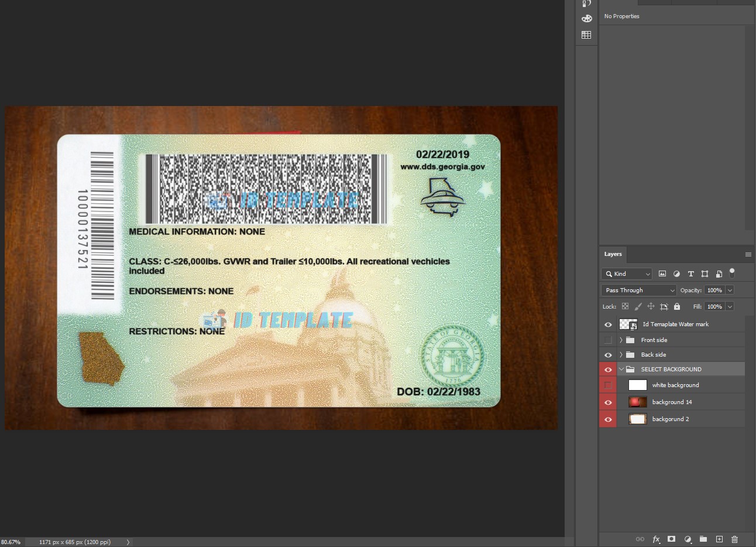Lock all padlock icon
Screen dimensions: 756x547
coord(677,306)
